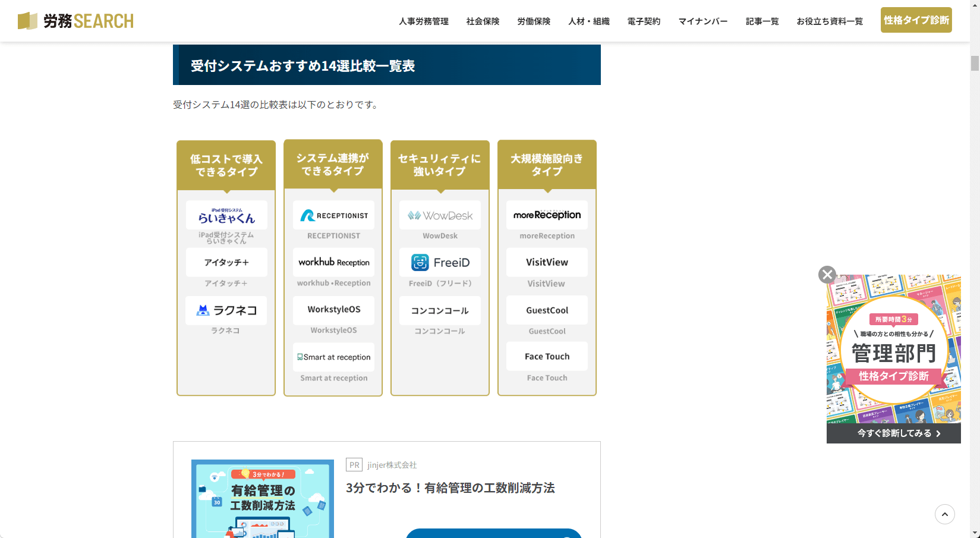Click the らいきゃくん iPad reception logo
The width and height of the screenshot is (980, 538).
[226, 215]
